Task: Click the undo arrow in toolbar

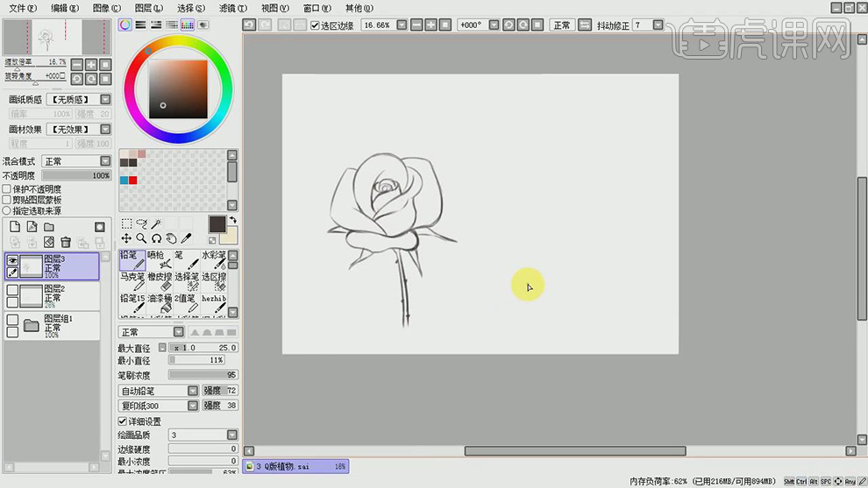Action: (250, 25)
